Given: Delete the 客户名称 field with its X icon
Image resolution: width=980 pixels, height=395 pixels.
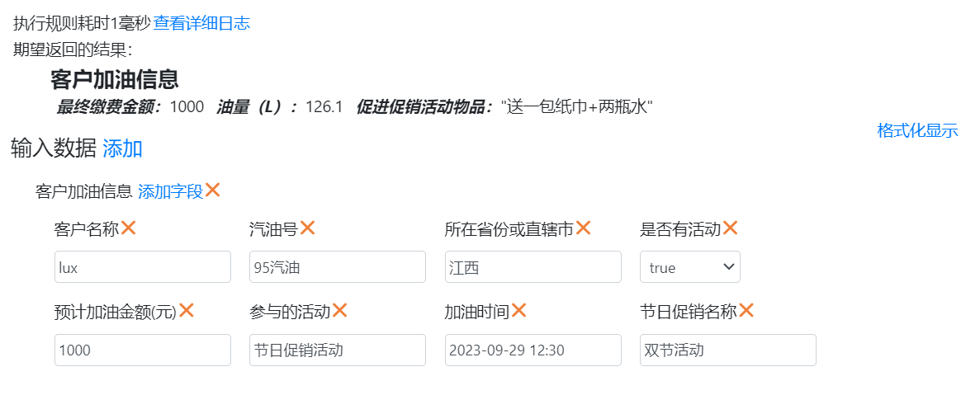Looking at the screenshot, I should pyautogui.click(x=128, y=228).
